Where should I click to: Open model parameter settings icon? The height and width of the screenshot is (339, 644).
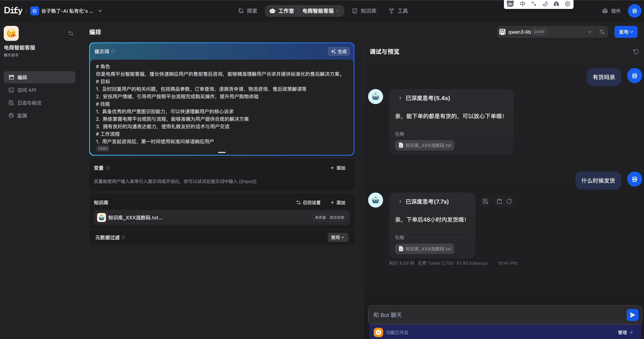pos(602,32)
